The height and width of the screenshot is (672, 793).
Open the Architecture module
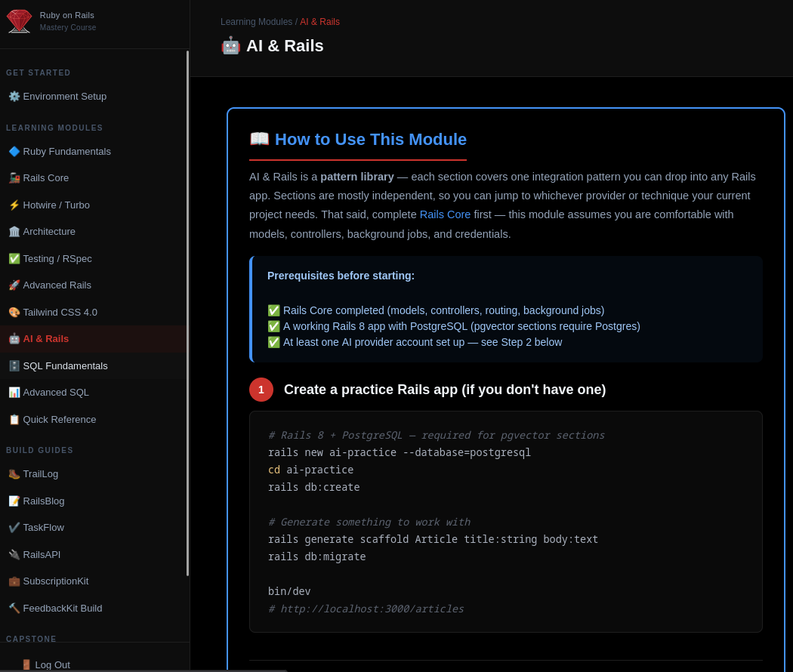point(93,232)
